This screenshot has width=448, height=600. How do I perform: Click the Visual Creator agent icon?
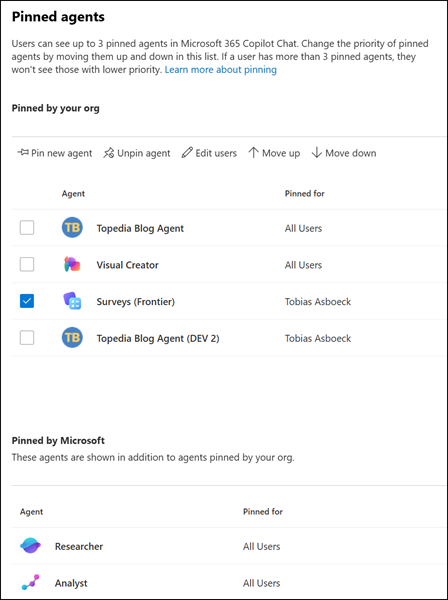[x=72, y=264]
